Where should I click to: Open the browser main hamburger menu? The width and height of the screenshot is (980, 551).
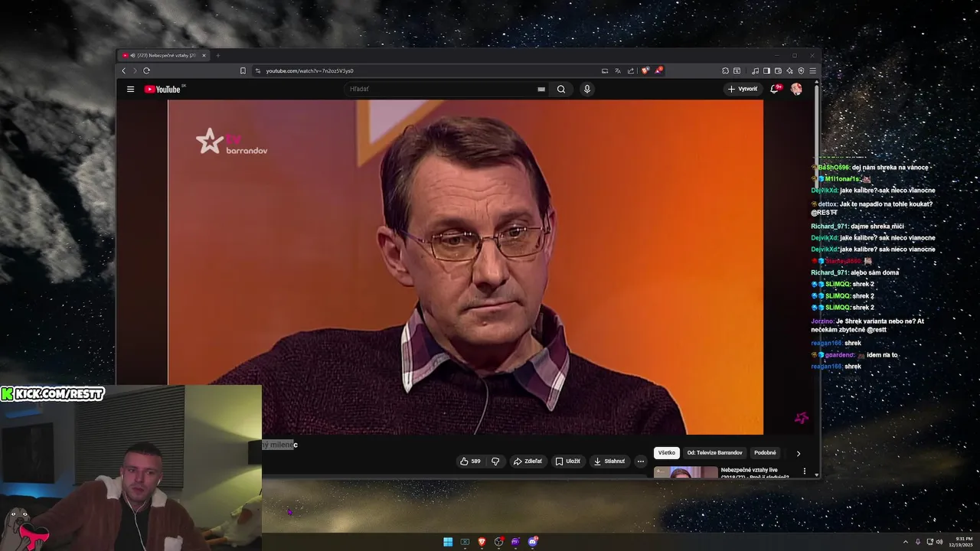pyautogui.click(x=812, y=70)
